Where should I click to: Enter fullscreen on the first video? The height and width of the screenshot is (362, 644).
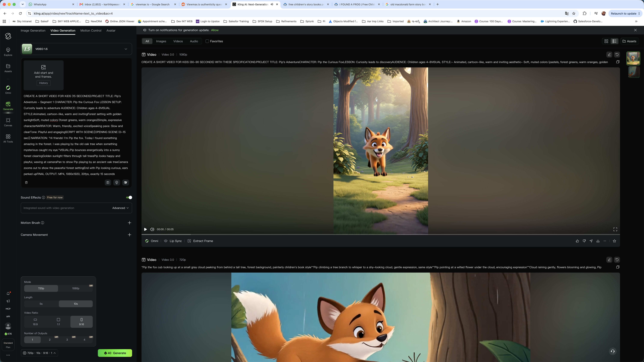[x=615, y=229]
